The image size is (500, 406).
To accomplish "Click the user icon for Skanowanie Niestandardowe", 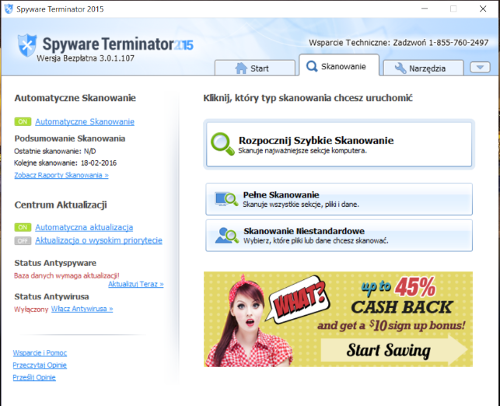I will (227, 235).
